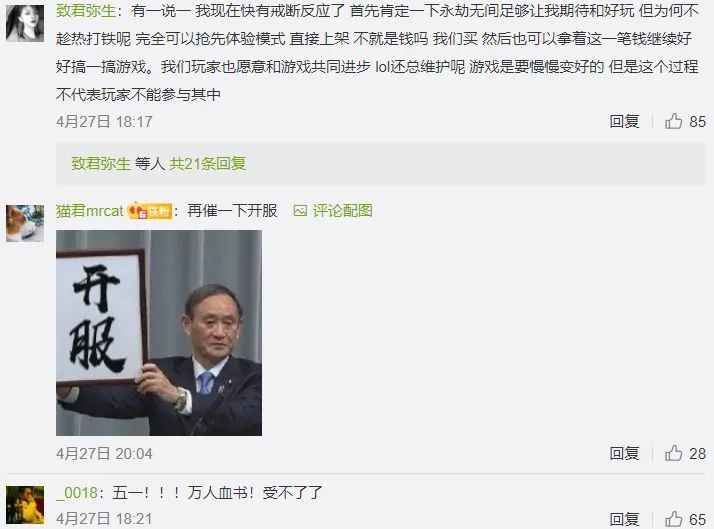Reply to the 4月27日 18:17 comment

tap(624, 122)
